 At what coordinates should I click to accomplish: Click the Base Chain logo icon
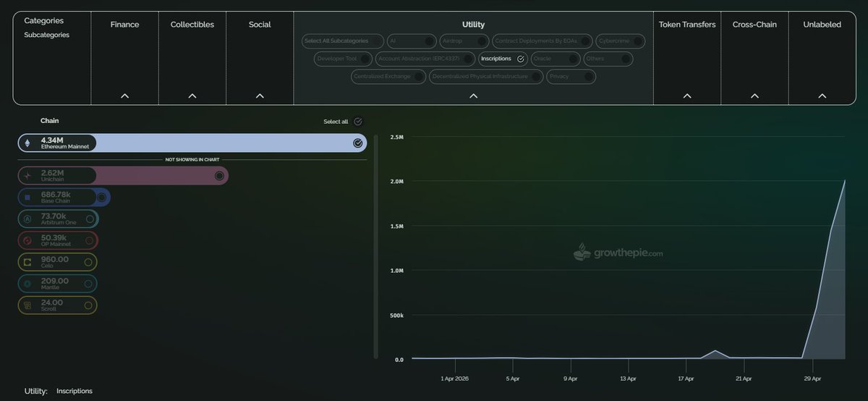(x=28, y=197)
